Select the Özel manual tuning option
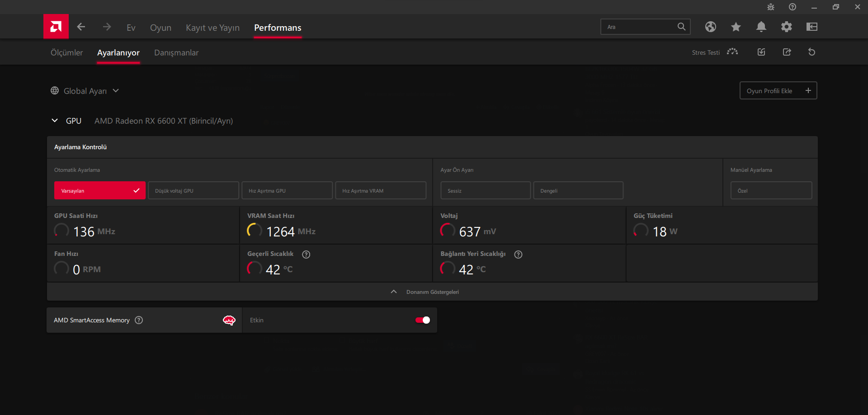Image resolution: width=868 pixels, height=415 pixels. tap(771, 190)
